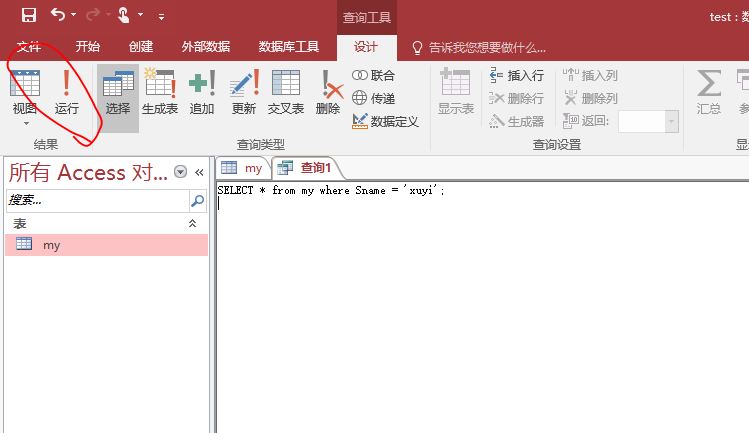Collapse navigation pane with « button

[x=199, y=172]
